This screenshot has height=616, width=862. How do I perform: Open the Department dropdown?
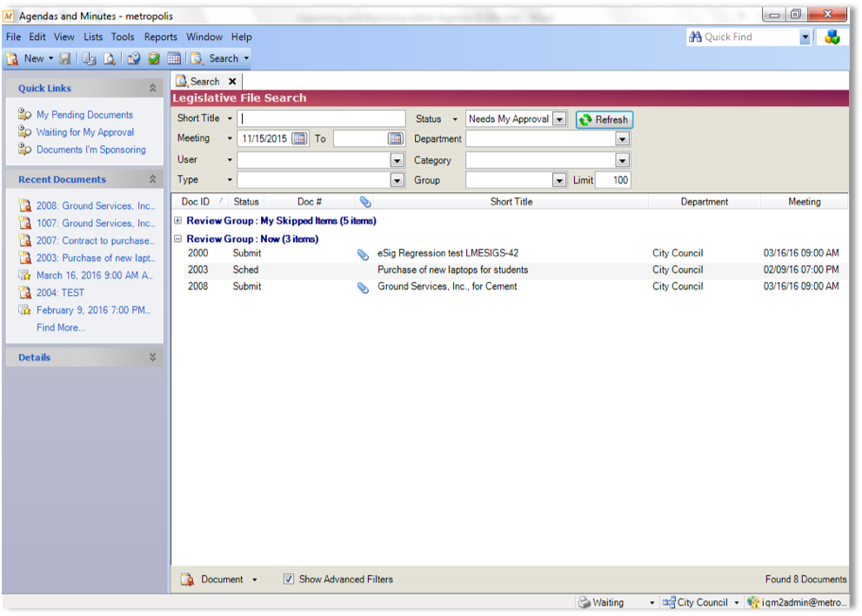(x=622, y=139)
